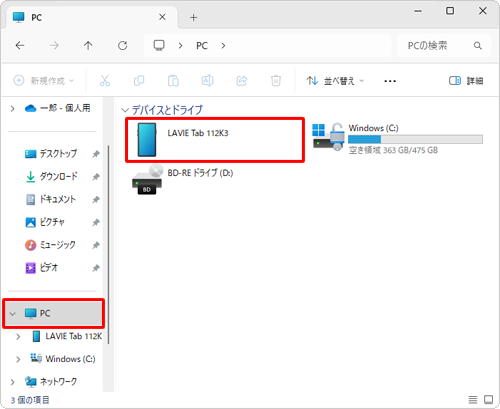Collapse the PC node in sidebar
Image resolution: width=500 pixels, height=409 pixels.
pos(13,314)
